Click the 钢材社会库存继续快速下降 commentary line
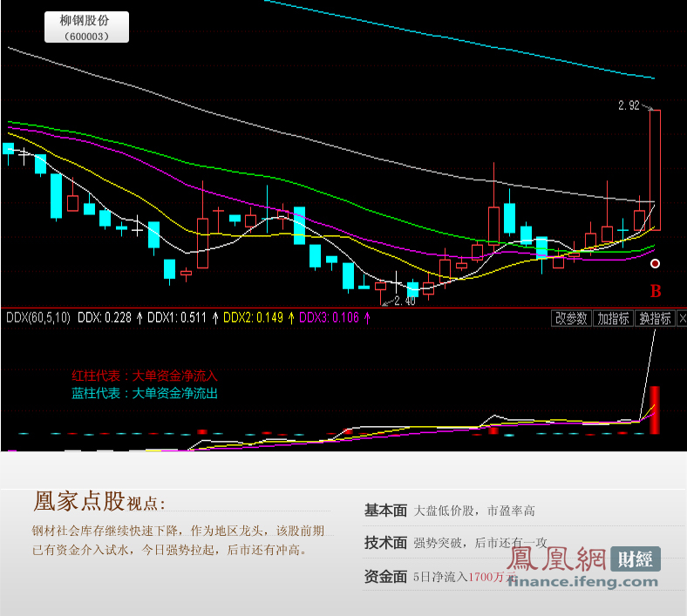The width and height of the screenshot is (687, 616). pos(178,531)
